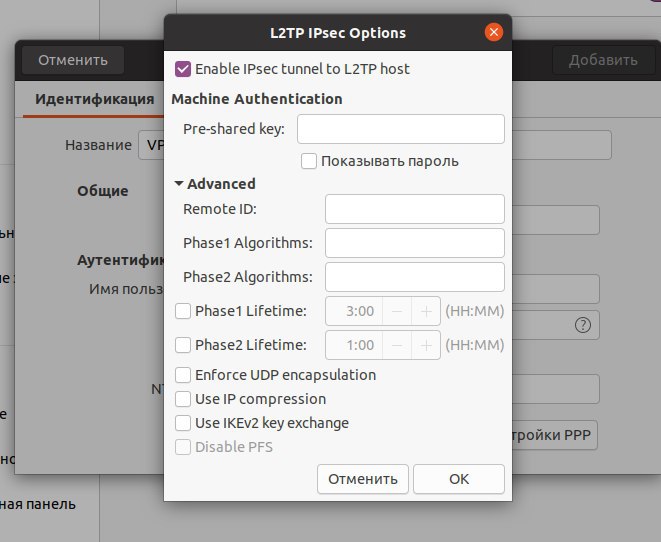Click the Phase2 Algorithms field

pyautogui.click(x=415, y=277)
